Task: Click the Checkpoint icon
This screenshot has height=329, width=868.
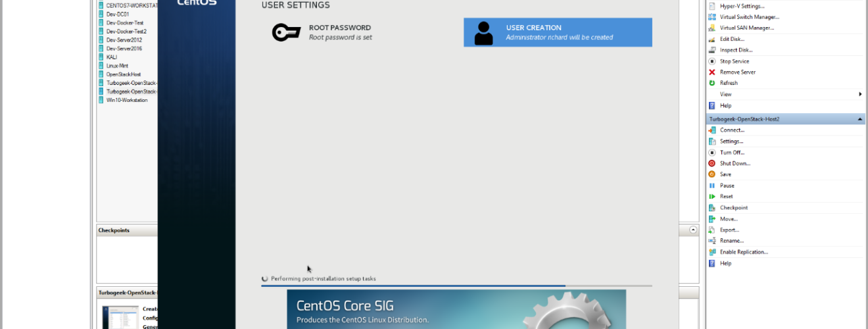Action: [x=711, y=208]
